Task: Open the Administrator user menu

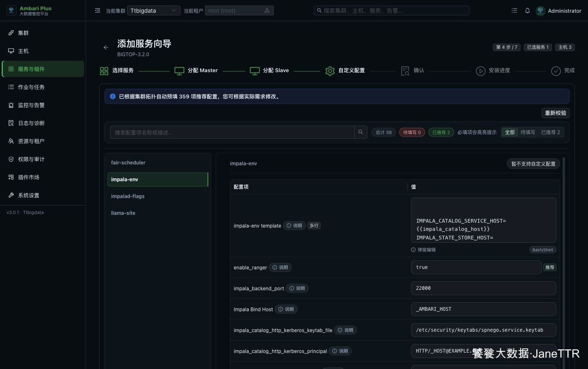Action: [x=559, y=11]
